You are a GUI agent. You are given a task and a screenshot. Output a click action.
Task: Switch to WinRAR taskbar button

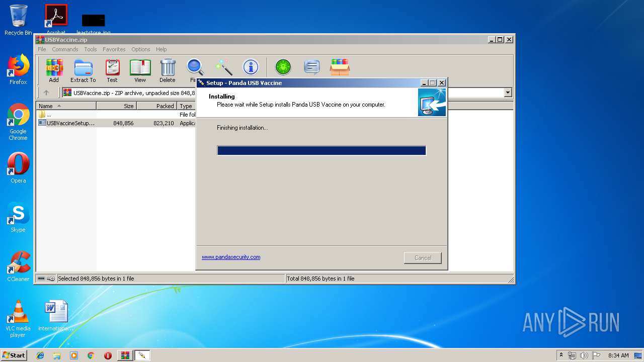[125, 355]
